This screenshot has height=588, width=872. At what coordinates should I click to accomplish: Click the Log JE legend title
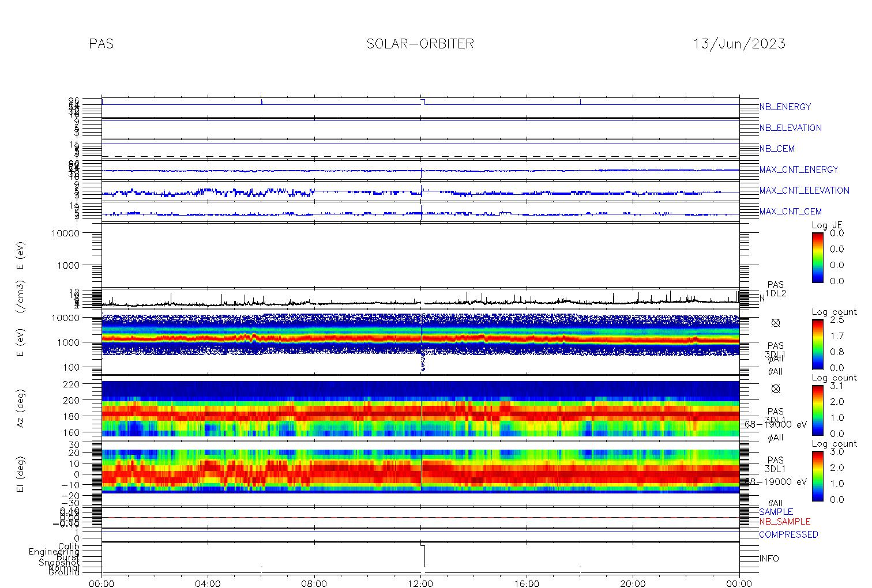pos(828,225)
